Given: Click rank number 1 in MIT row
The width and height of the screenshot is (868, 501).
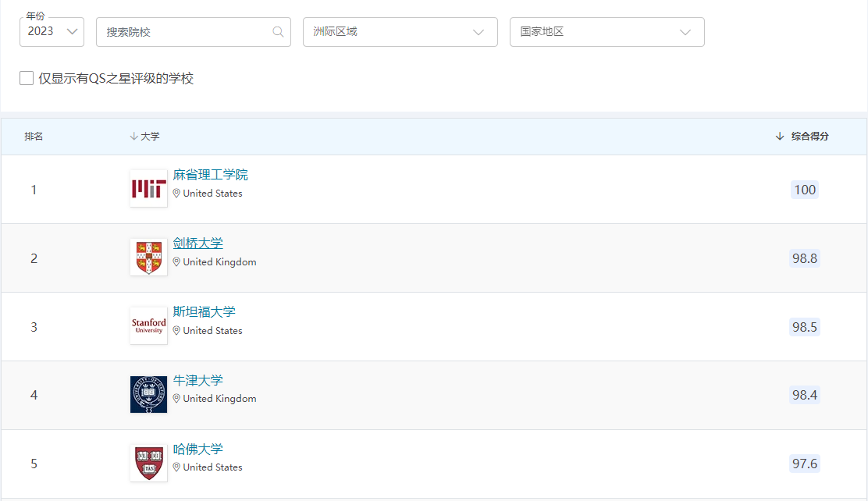Looking at the screenshot, I should pos(34,190).
